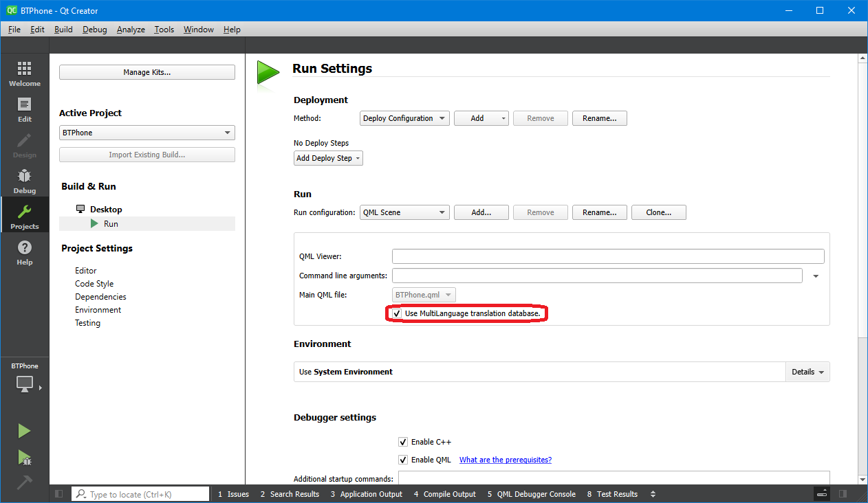Build project with the hammer icon
Viewport: 868px width, 503px height.
click(24, 482)
